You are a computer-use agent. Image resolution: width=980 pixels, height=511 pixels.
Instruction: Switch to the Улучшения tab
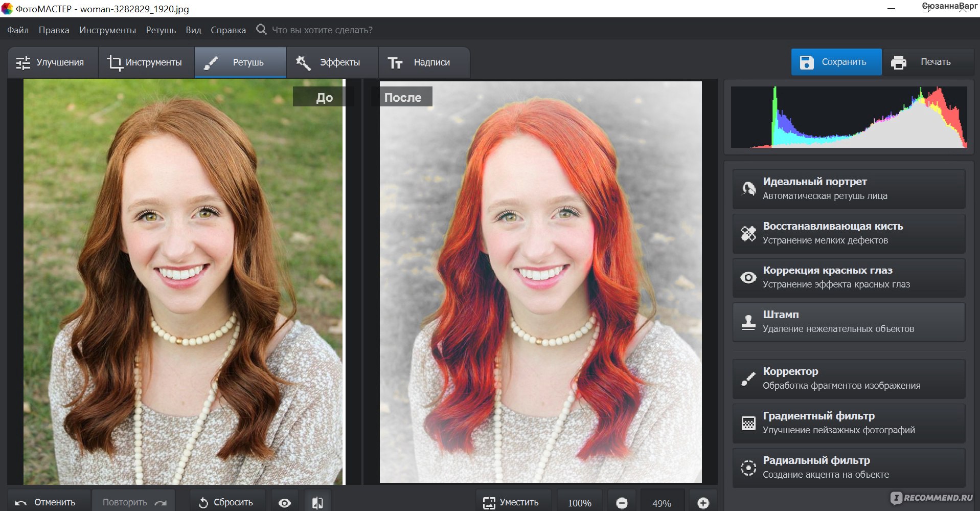(53, 62)
